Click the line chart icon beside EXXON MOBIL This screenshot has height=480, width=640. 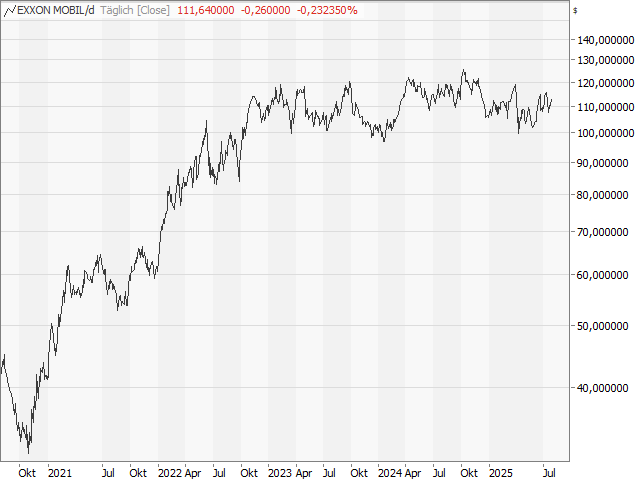(10, 11)
